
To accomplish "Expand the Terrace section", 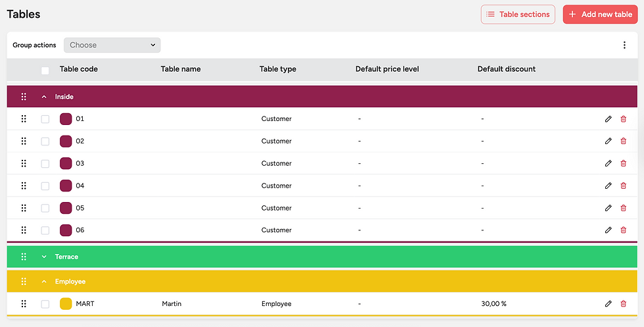I will coord(44,257).
